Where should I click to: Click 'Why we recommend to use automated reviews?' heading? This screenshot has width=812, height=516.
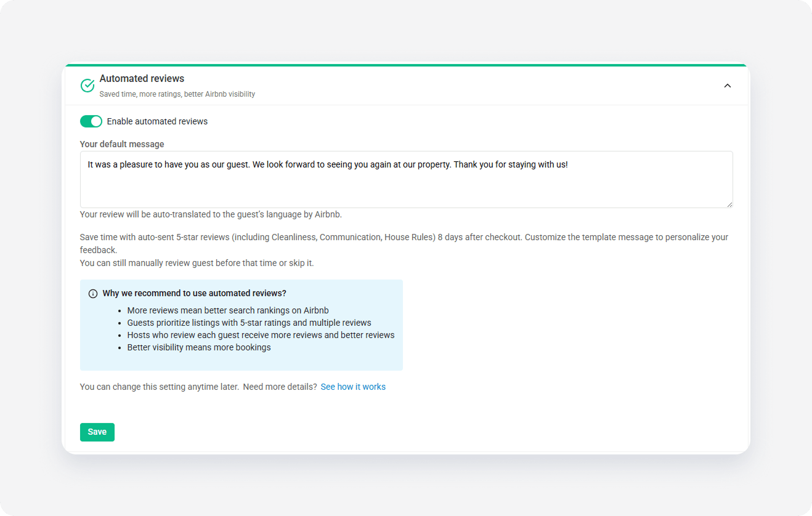[x=195, y=293]
